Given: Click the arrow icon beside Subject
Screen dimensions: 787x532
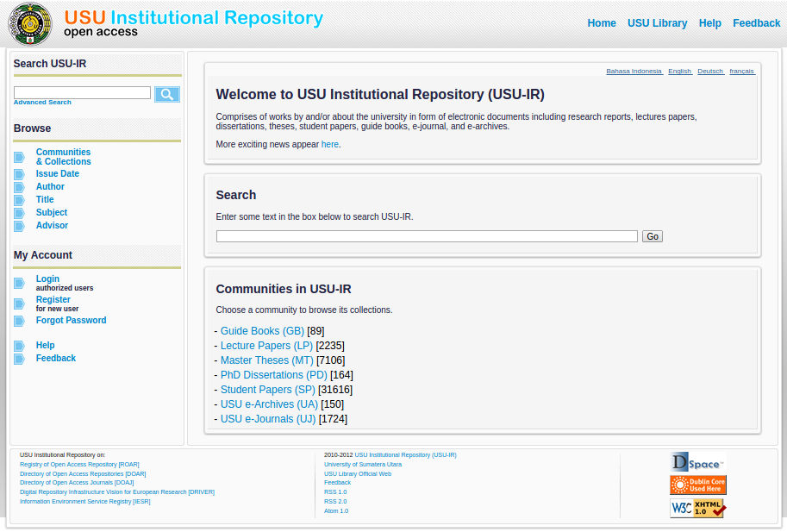Looking at the screenshot, I should coord(19,213).
